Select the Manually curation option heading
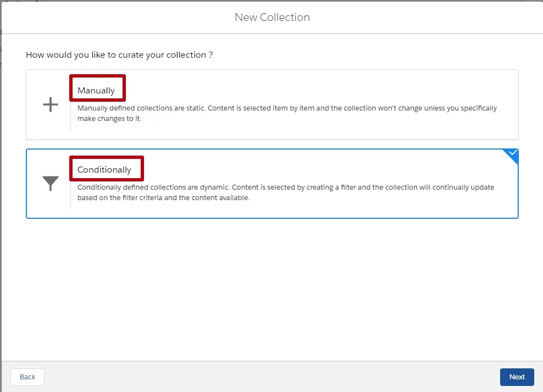This screenshot has width=543, height=392. point(96,90)
